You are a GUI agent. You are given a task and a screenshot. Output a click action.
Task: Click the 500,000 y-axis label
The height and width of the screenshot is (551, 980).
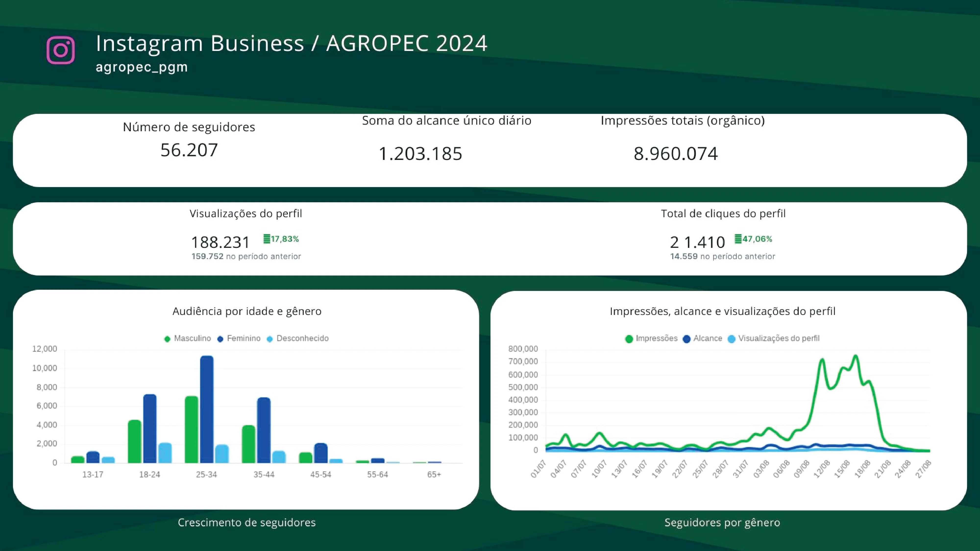click(523, 387)
